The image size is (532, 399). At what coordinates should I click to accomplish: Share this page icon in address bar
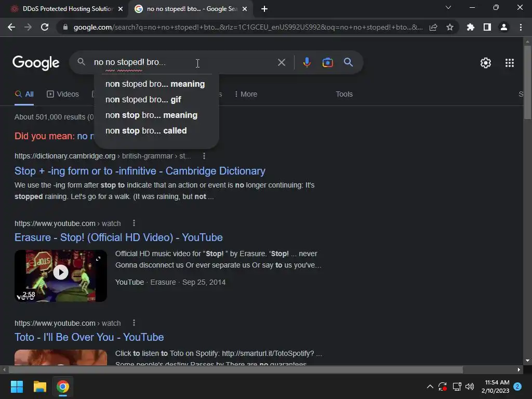pos(433,27)
